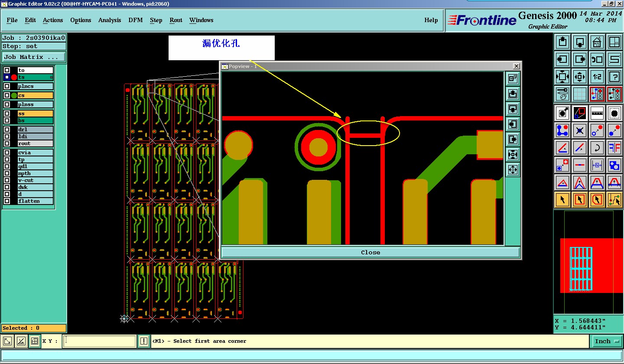Click the green color dot on cs layer
The height and width of the screenshot is (364, 624).
[x=14, y=95]
